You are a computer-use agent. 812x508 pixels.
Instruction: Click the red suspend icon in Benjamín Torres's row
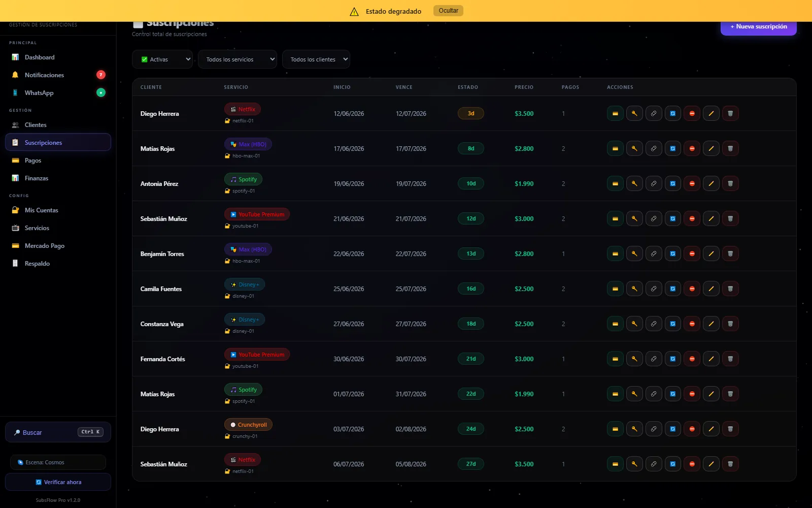tap(692, 253)
